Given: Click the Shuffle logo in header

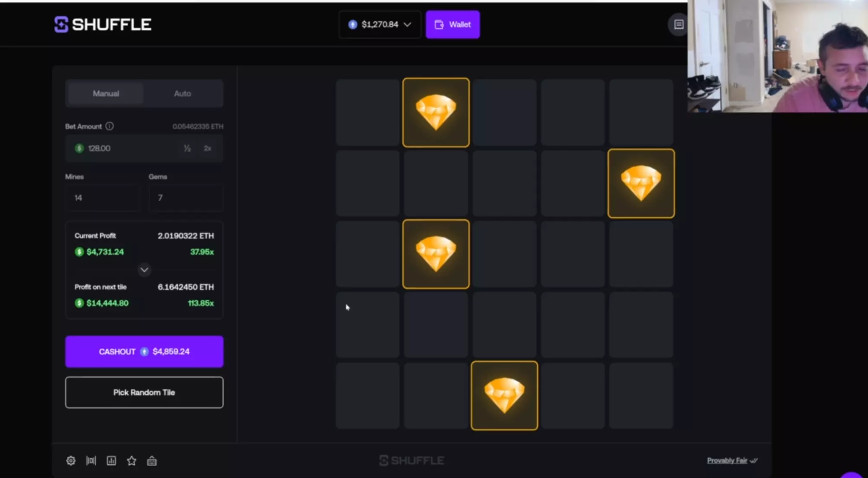Looking at the screenshot, I should (103, 24).
